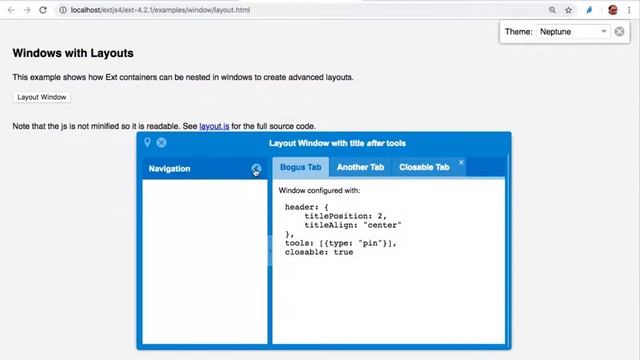Open the browser profile avatar
This screenshot has width=640, height=360.
tap(613, 10)
